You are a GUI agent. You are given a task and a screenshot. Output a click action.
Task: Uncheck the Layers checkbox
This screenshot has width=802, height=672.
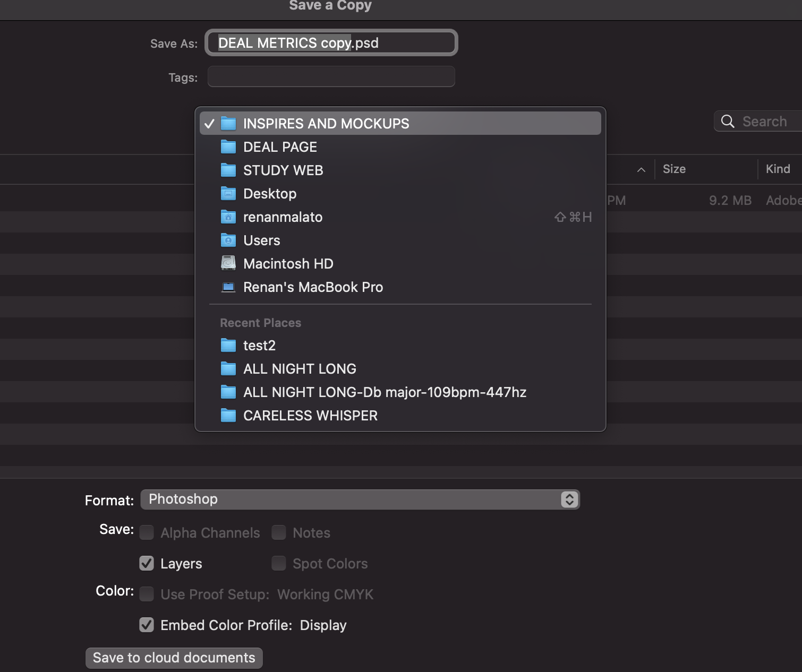coord(147,563)
